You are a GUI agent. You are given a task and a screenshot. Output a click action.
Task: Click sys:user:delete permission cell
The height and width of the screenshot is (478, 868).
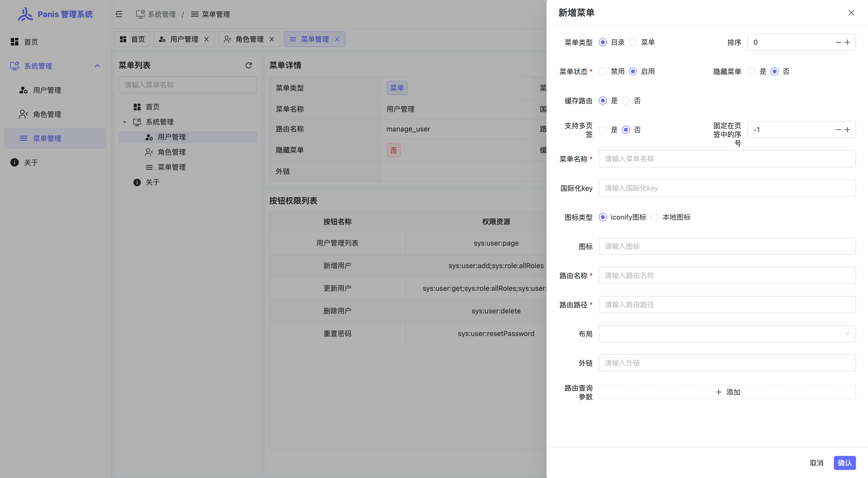[496, 311]
